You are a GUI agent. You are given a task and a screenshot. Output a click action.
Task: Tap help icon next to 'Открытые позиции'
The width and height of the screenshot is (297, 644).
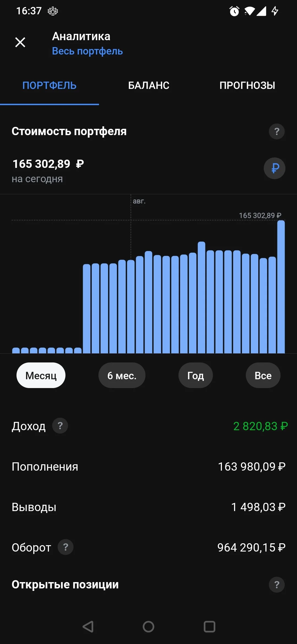click(x=277, y=585)
